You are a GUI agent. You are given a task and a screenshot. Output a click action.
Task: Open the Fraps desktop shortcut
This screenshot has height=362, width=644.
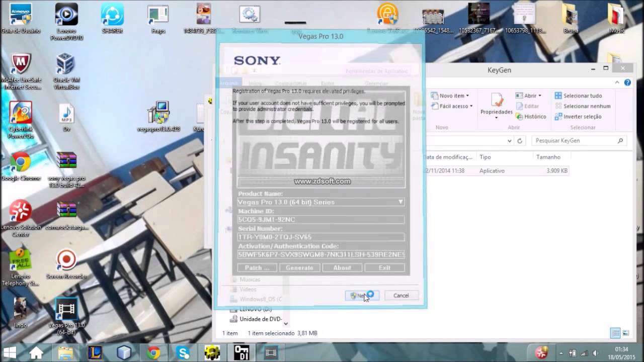(x=158, y=19)
